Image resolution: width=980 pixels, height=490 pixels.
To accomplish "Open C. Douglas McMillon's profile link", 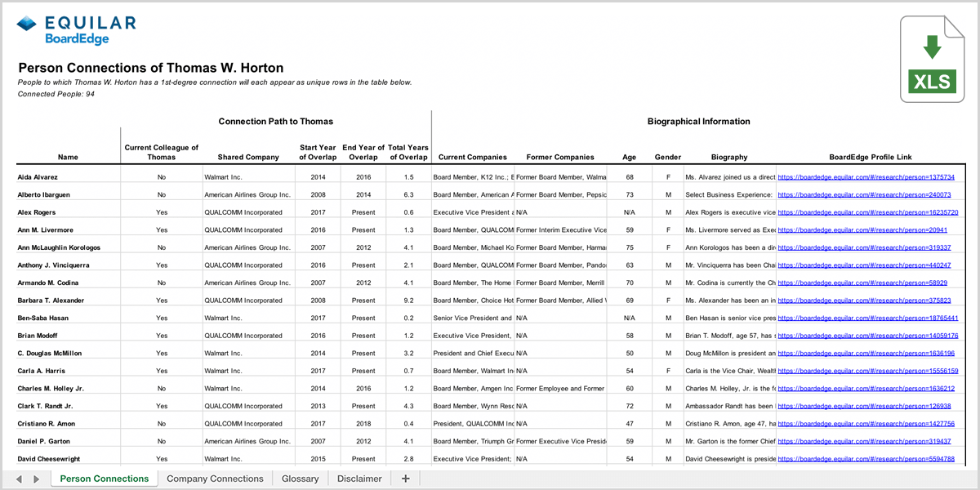I will 866,354.
